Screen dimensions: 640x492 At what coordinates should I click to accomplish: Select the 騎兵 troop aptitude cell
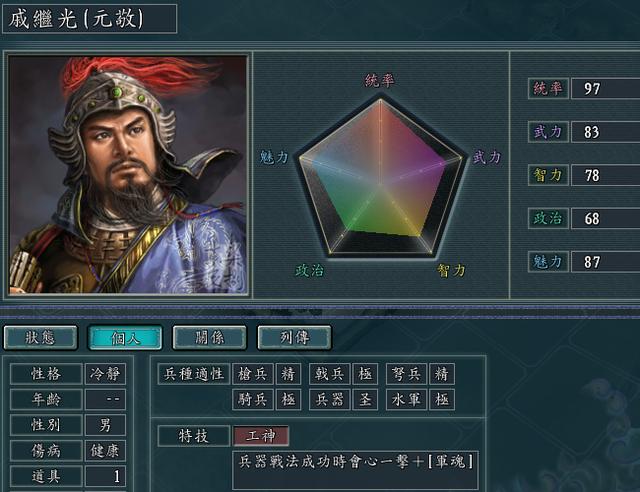pyautogui.click(x=253, y=399)
